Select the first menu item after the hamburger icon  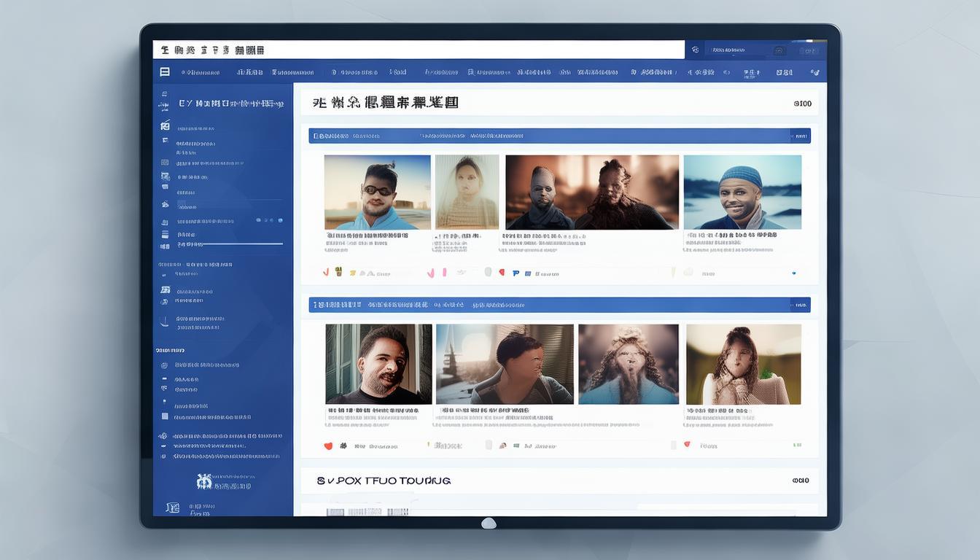coord(200,72)
